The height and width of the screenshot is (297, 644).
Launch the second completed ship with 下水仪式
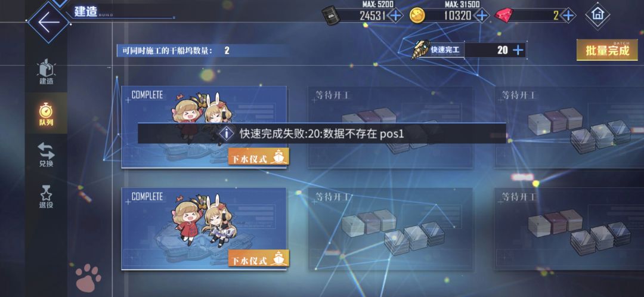tap(259, 258)
